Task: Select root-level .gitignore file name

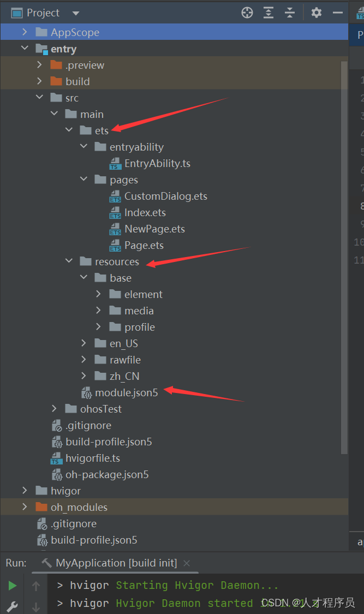Action: [74, 524]
